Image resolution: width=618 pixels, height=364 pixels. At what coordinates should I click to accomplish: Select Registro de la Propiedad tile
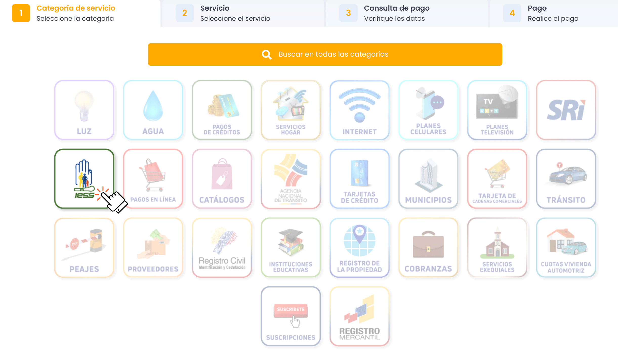(360, 247)
